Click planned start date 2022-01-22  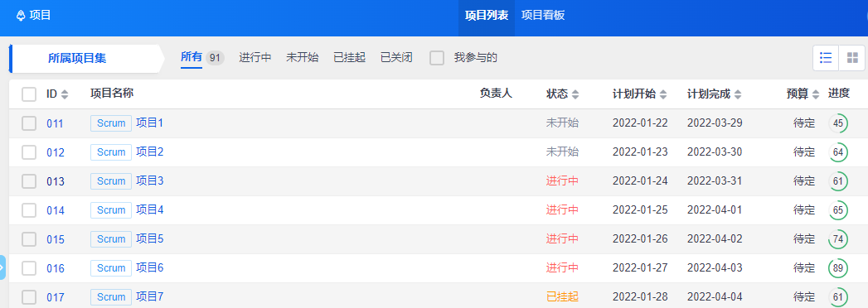[641, 123]
